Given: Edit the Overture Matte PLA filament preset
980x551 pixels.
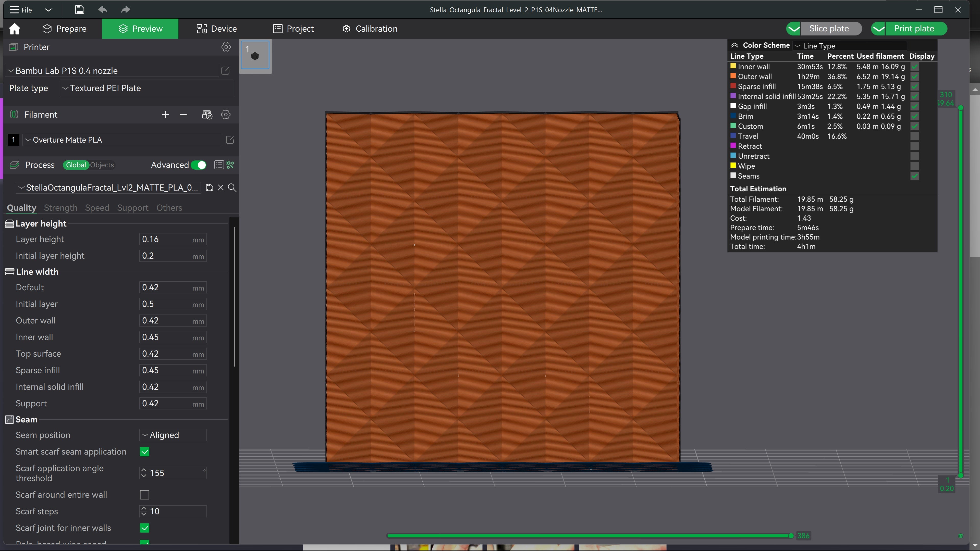Looking at the screenshot, I should [x=230, y=140].
